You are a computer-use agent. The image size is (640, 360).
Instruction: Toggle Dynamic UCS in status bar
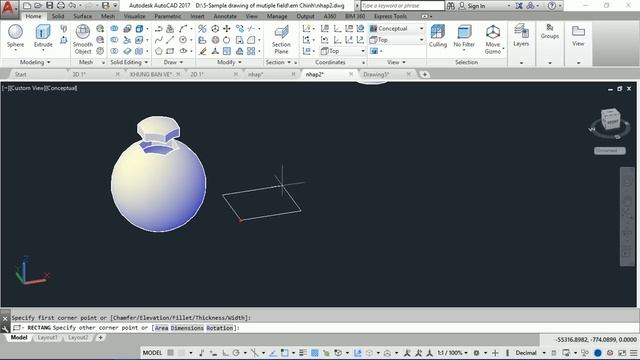pyautogui.click(x=358, y=353)
